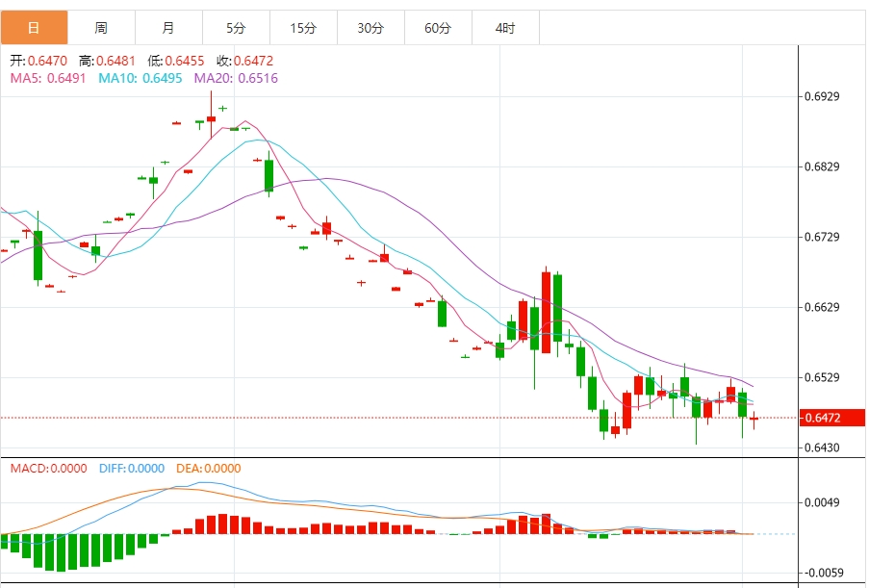The image size is (869, 588).
Task: Click the MA10: 0.6495 label
Action: (x=141, y=78)
